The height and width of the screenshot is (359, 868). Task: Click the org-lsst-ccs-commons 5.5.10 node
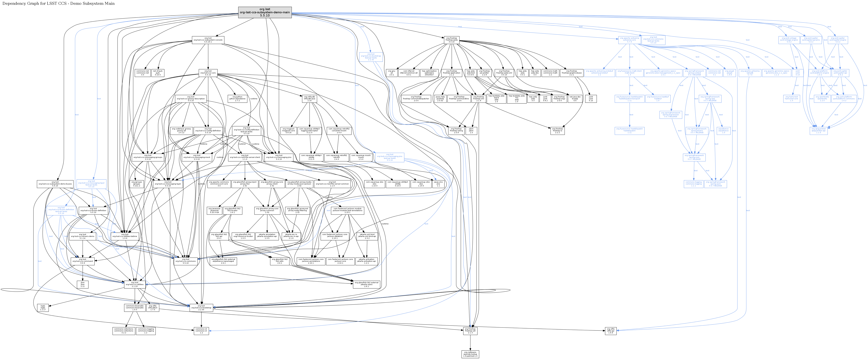pyautogui.click(x=185, y=261)
